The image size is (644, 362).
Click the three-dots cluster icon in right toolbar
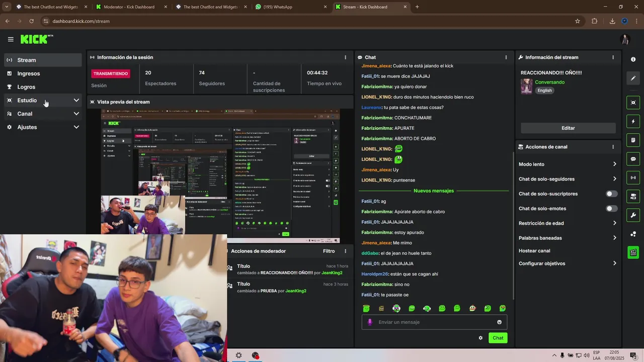pyautogui.click(x=633, y=234)
